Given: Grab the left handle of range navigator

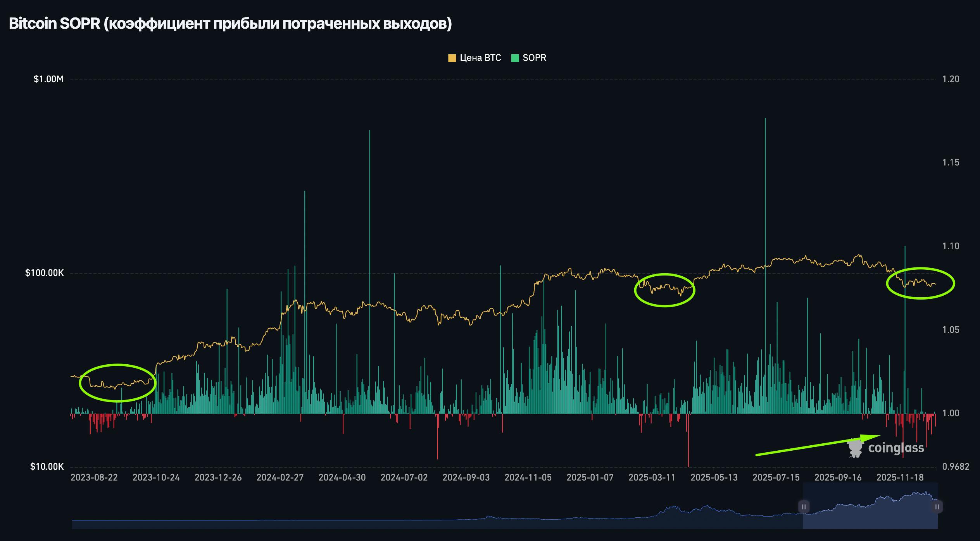Looking at the screenshot, I should point(804,507).
